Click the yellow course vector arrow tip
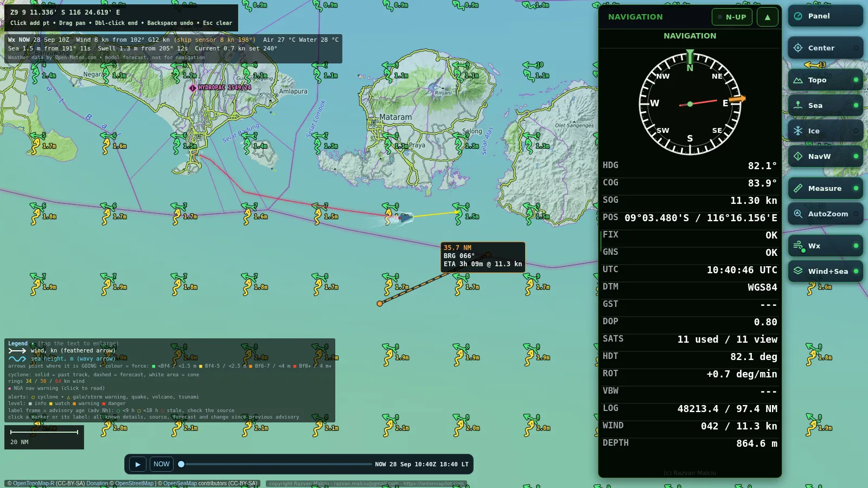This screenshot has height=488, width=868. 457,212
